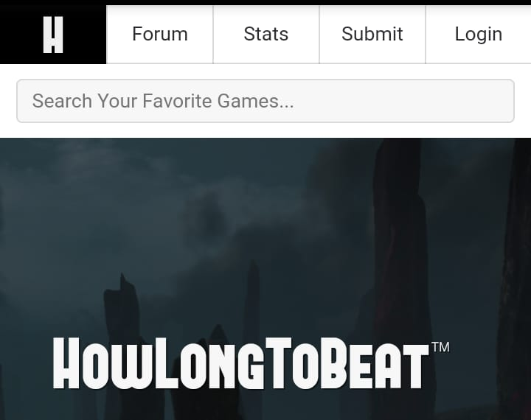531x420 pixels.
Task: Click the Submit text in the top navigation
Action: click(372, 34)
